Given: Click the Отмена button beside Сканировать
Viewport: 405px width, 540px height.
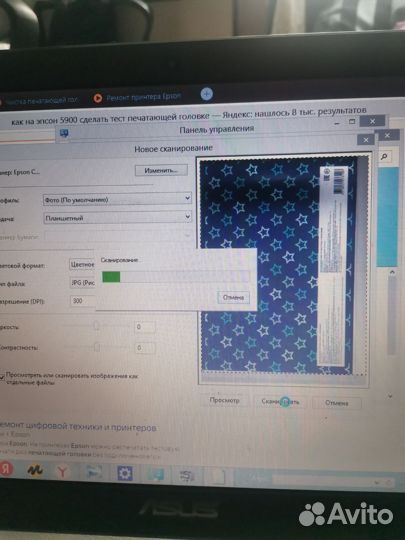Looking at the screenshot, I should click(336, 403).
